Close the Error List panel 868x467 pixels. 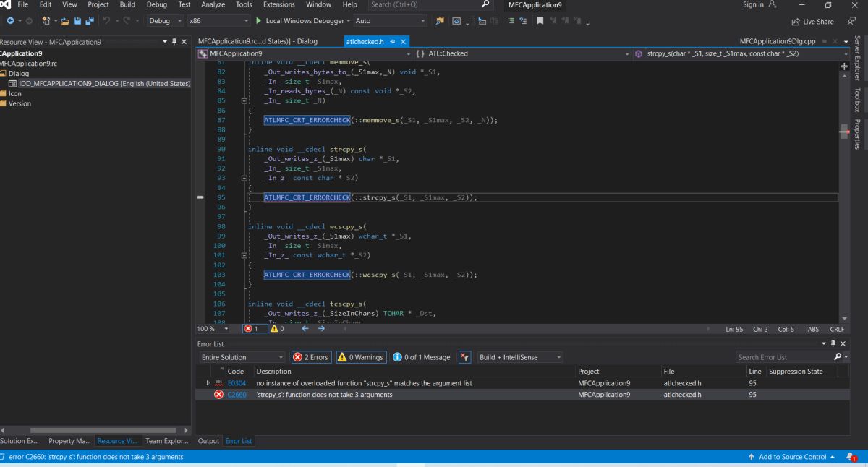pos(843,343)
